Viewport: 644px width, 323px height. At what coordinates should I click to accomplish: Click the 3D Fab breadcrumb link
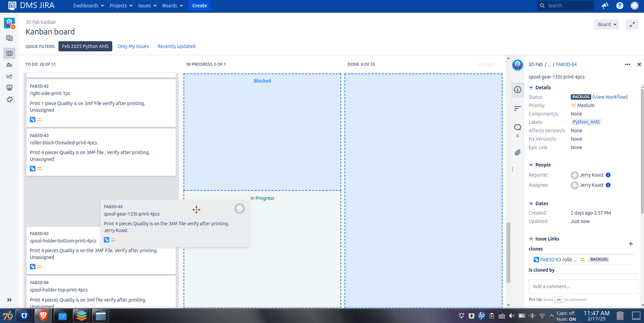536,64
